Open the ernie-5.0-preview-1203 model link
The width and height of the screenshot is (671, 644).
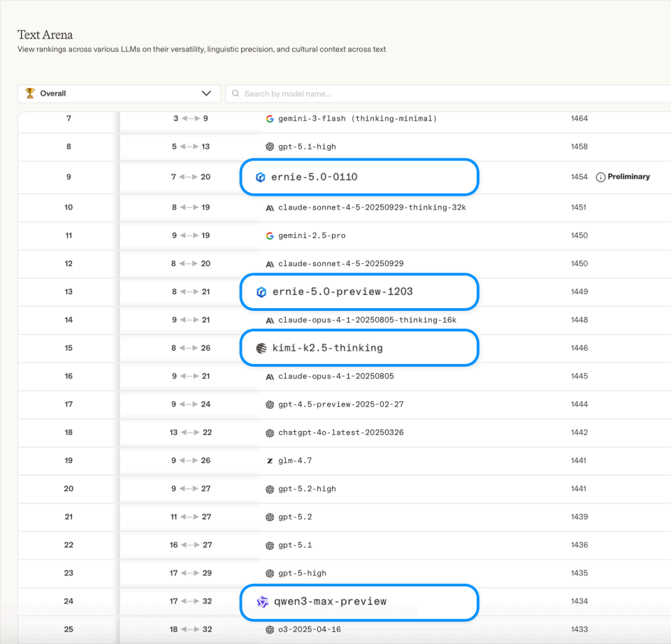click(342, 292)
